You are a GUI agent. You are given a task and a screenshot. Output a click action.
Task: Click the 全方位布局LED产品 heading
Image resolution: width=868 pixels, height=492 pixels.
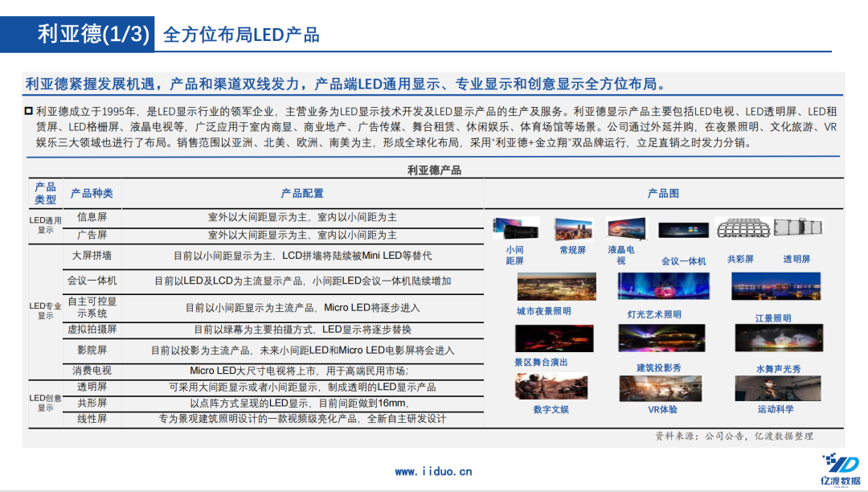pyautogui.click(x=241, y=35)
